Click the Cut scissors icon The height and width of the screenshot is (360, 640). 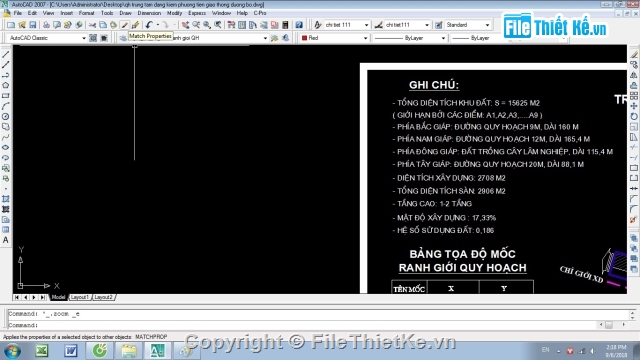tap(92, 25)
